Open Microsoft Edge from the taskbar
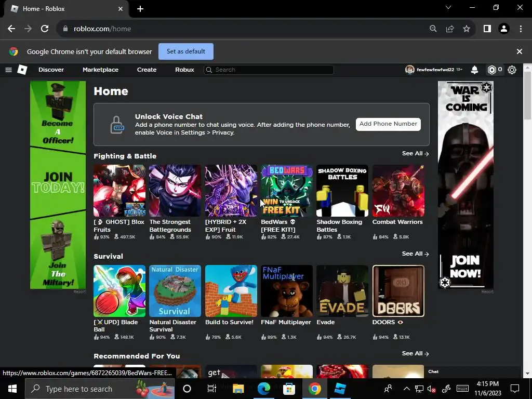The width and height of the screenshot is (532, 399). (263, 389)
